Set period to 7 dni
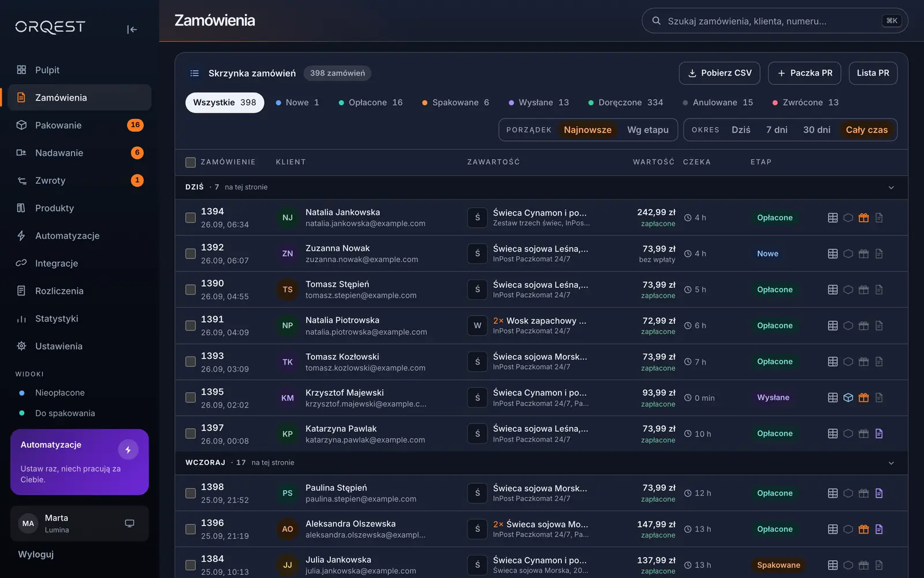This screenshot has width=924, height=578. [777, 130]
